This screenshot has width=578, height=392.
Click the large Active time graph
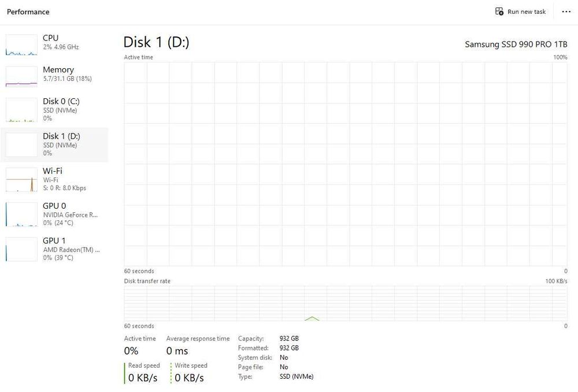346,164
